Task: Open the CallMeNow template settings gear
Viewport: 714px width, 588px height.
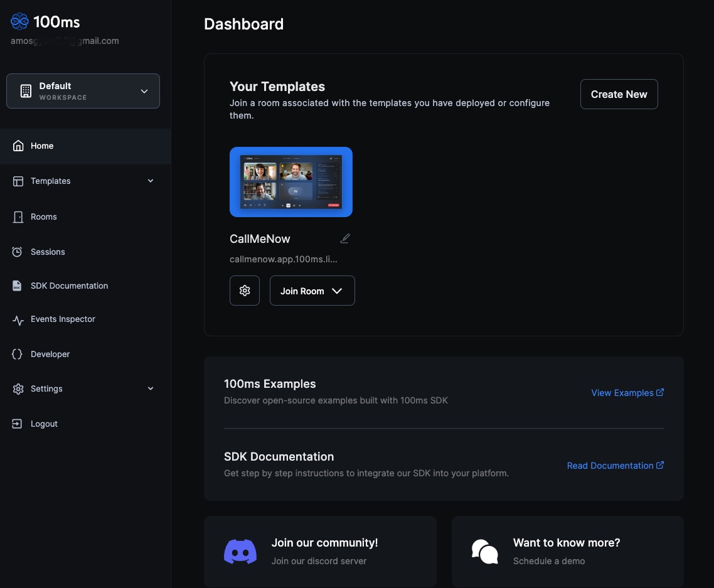Action: [x=245, y=291]
